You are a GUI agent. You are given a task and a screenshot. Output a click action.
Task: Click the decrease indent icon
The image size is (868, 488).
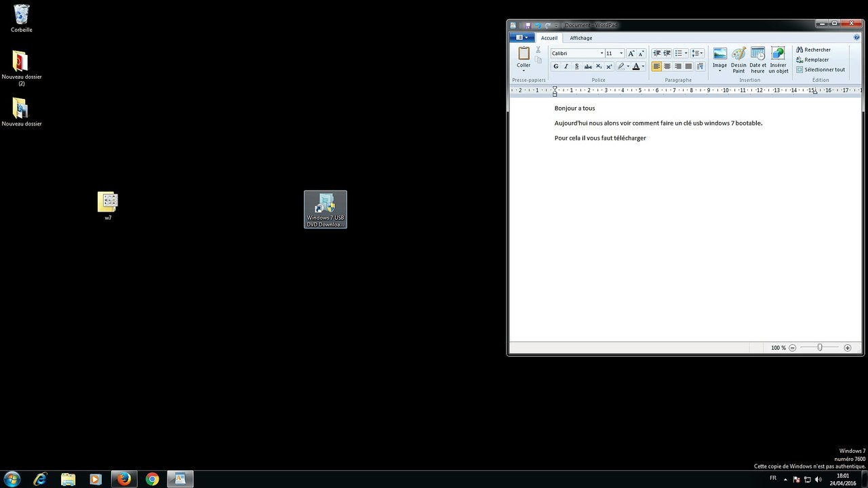click(x=656, y=53)
